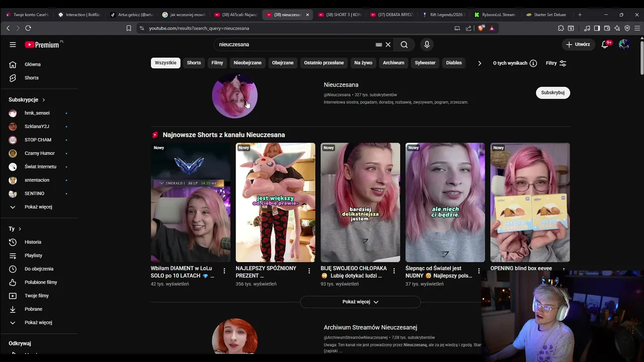Viewport: 644px width, 362px height.
Task: Expand Subskrypcje section chevron
Action: 44,100
